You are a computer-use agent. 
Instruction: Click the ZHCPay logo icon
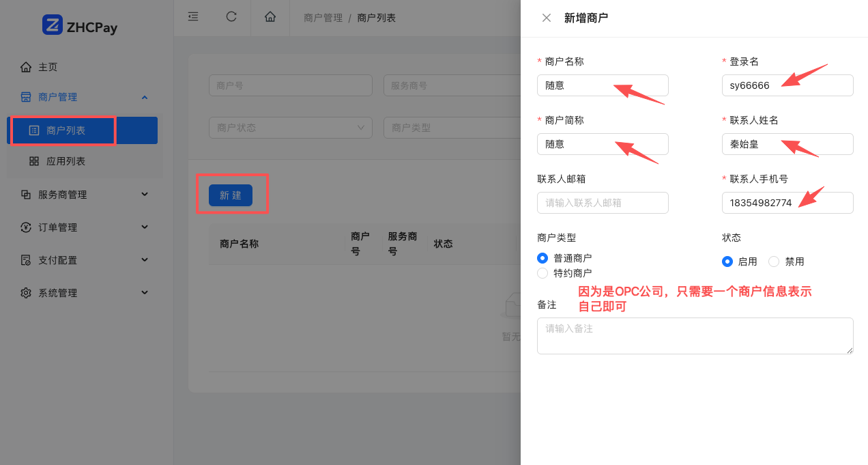53,25
